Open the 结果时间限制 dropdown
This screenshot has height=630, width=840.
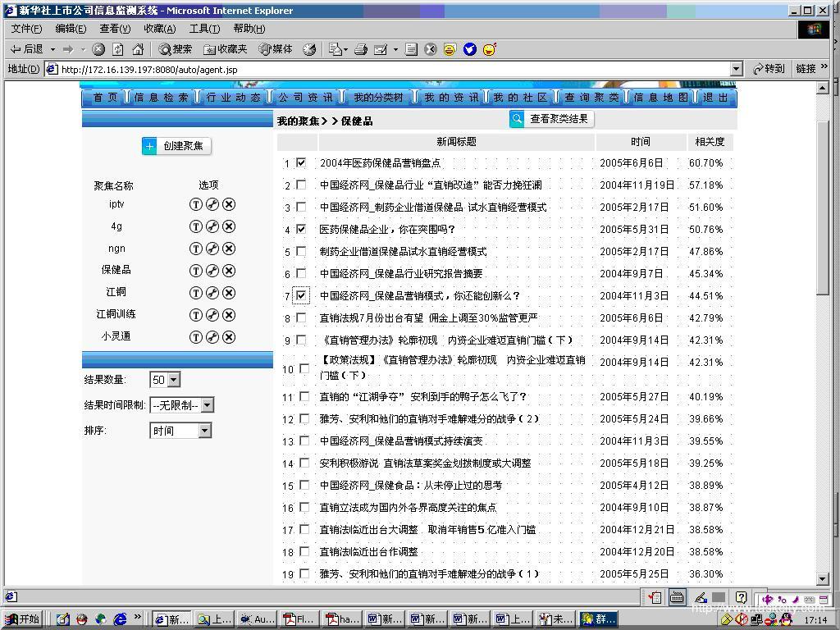click(182, 405)
